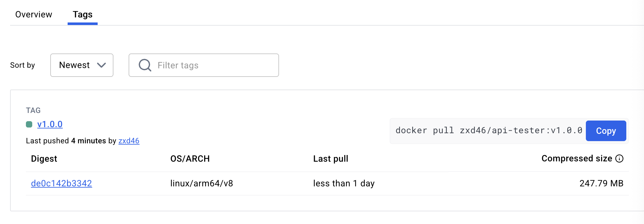Viewport: 644px width, 224px height.
Task: Click the Compressed size column header
Action: coord(577,159)
